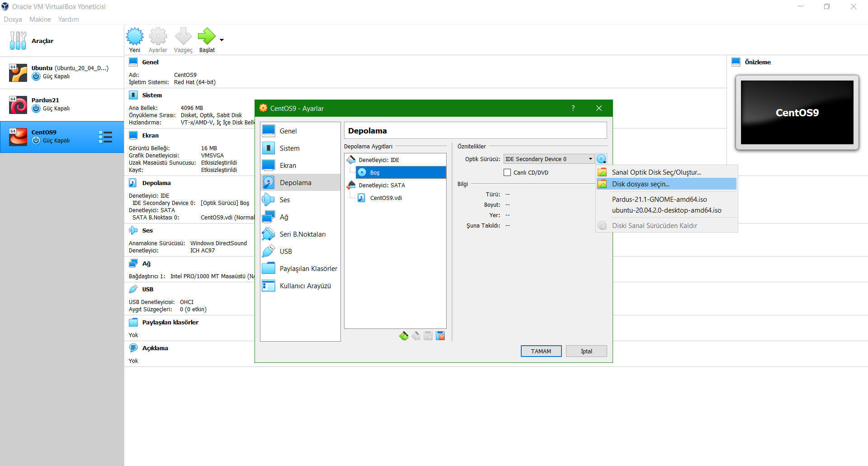Open the Başlat dropdown arrow
This screenshot has height=466, width=868.
click(222, 40)
